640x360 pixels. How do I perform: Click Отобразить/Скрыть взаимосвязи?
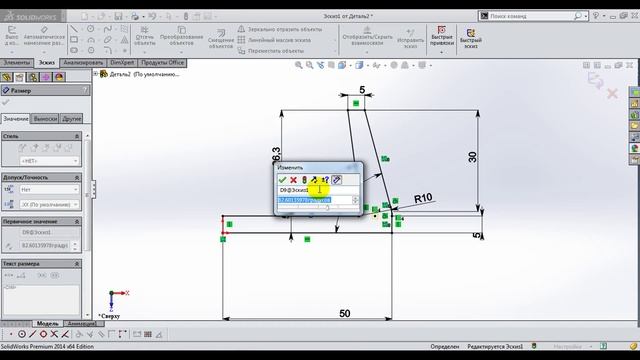coord(367,36)
